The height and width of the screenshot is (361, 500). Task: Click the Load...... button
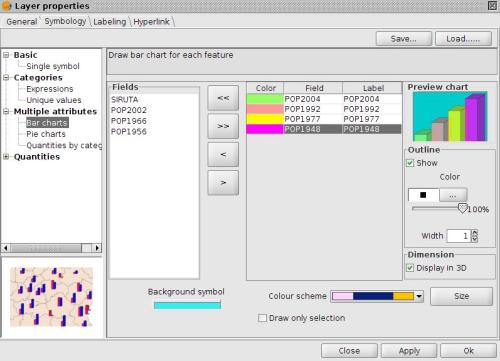click(463, 39)
